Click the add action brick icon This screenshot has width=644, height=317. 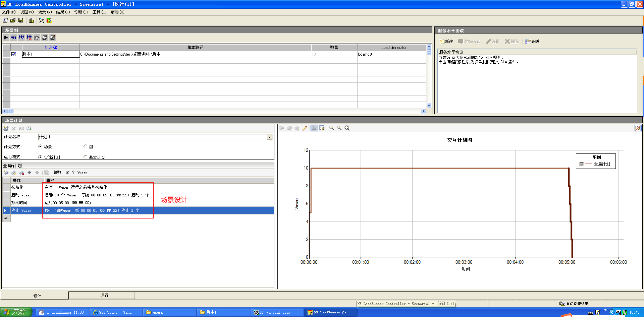pyautogui.click(x=6, y=173)
